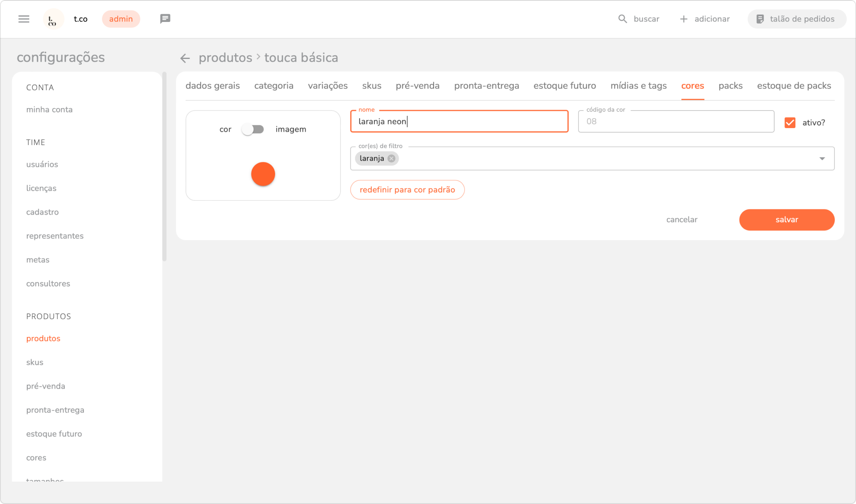
Task: Open usuários in the sidebar
Action: tap(42, 164)
